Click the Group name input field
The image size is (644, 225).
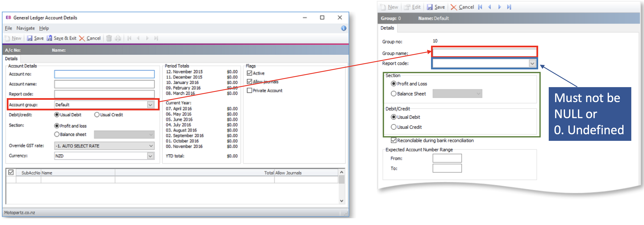pos(484,52)
